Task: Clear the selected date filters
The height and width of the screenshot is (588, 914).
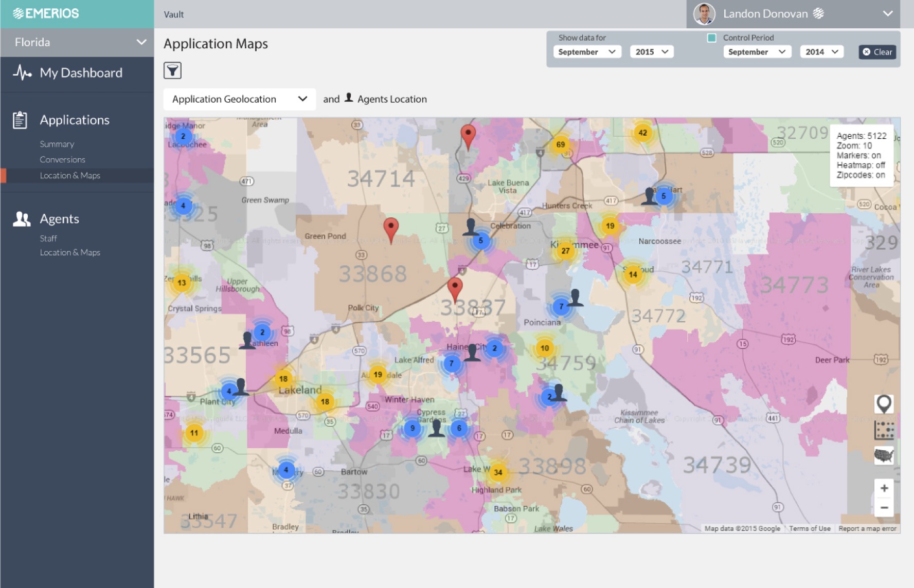Action: coord(877,52)
